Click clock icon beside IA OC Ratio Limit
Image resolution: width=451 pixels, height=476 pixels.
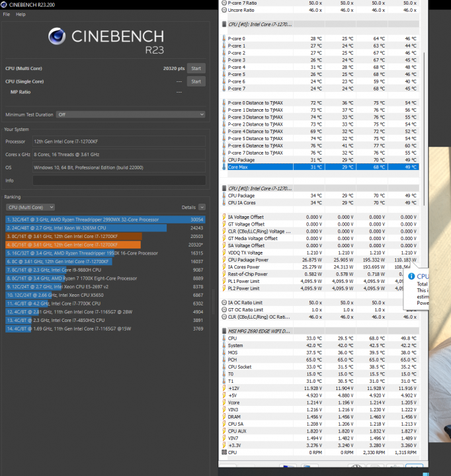pos(224,302)
